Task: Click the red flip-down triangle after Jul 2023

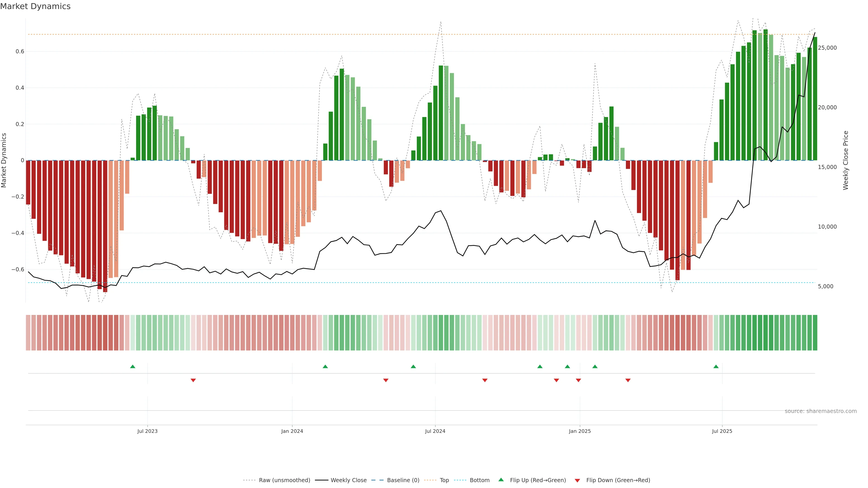Action: [x=193, y=380]
